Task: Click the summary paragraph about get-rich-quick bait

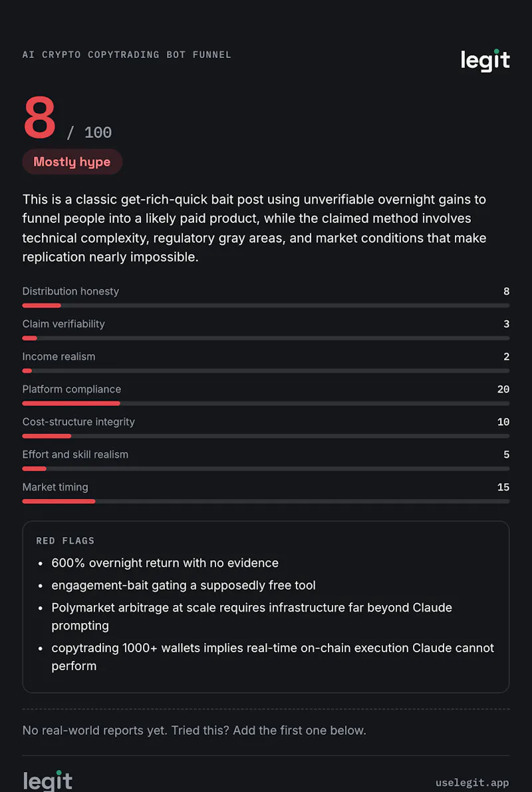Action: pos(255,228)
